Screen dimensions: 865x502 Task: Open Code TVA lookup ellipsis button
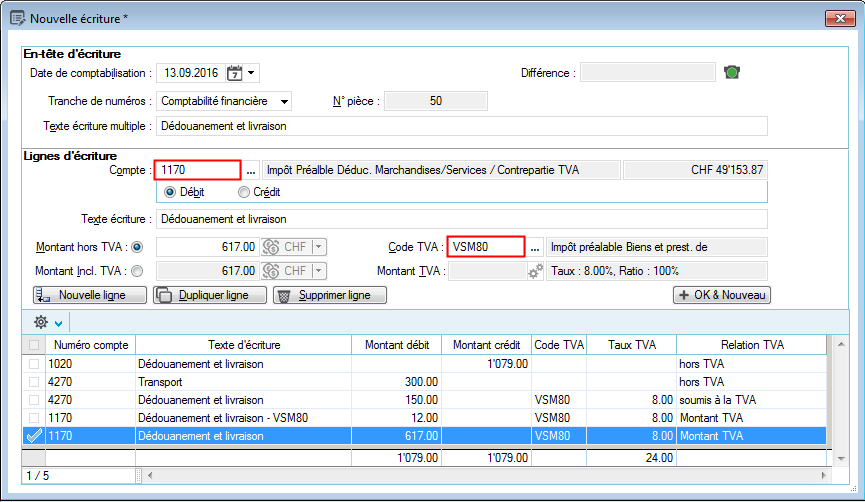pyautogui.click(x=535, y=246)
